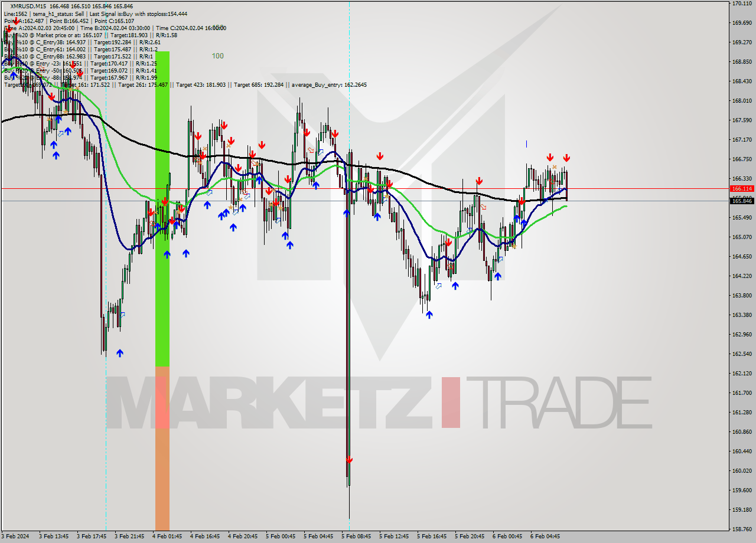Click the 3 Feb 13:45 time label
Image resolution: width=756 pixels, height=543 pixels.
[54, 537]
